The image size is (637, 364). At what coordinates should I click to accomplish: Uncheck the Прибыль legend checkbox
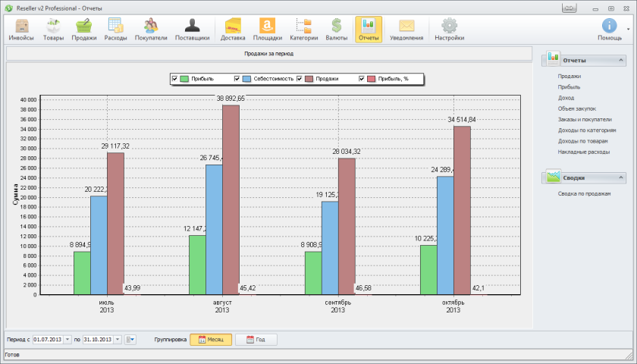[175, 78]
